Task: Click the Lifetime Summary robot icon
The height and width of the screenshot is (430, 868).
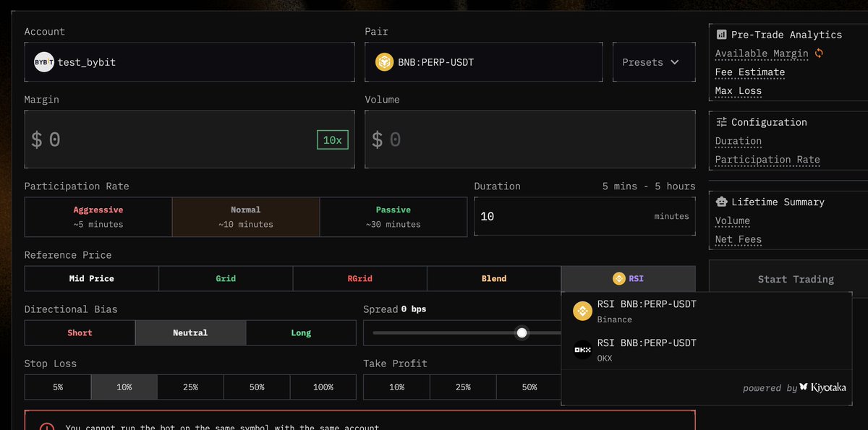Action: click(x=721, y=202)
